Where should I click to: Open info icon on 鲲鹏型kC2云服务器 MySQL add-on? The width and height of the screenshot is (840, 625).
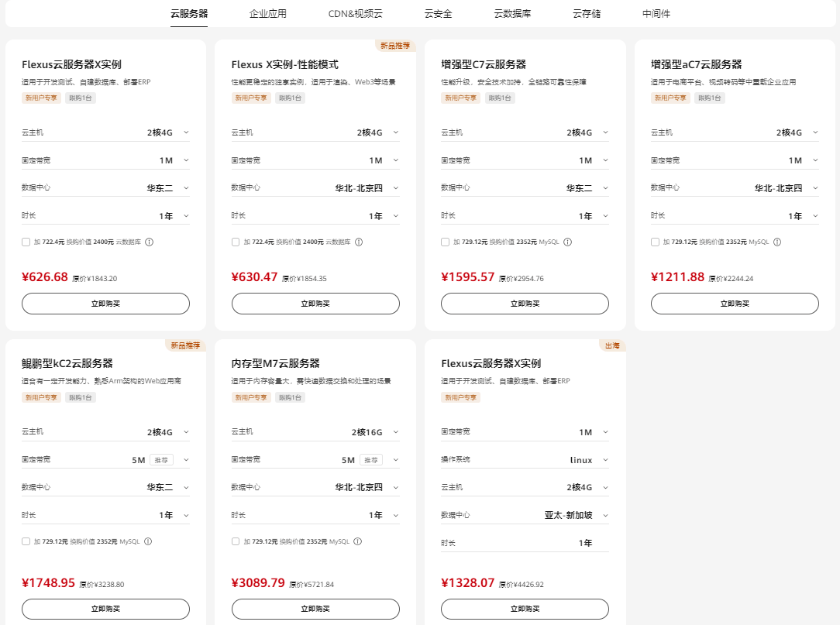(x=148, y=541)
